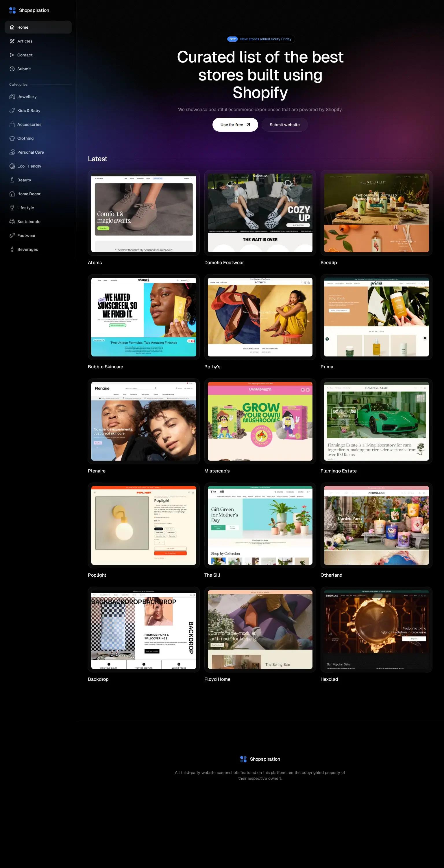
Task: Click the Submit website button
Action: click(x=284, y=125)
